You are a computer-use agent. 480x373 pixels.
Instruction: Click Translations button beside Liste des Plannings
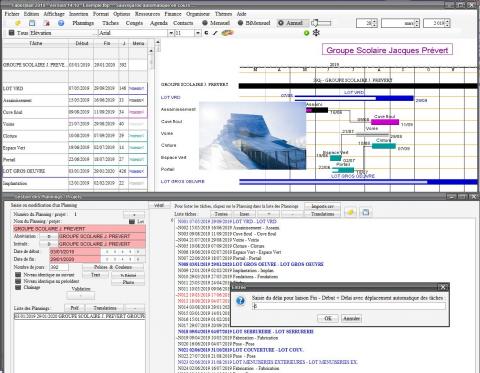(x=105, y=308)
